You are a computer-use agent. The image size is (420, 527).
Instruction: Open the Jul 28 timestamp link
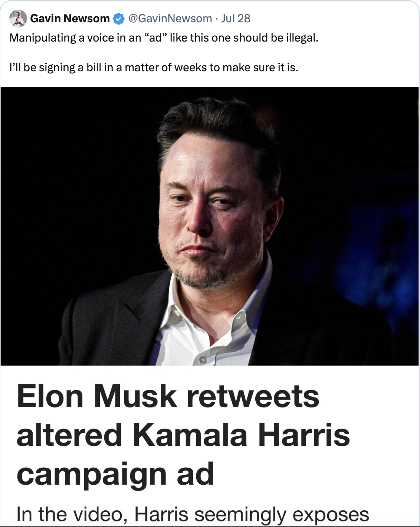[236, 19]
